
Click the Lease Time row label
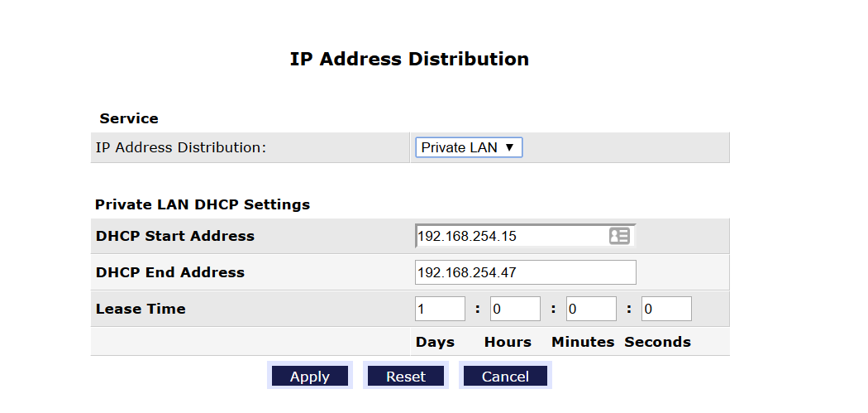141,309
